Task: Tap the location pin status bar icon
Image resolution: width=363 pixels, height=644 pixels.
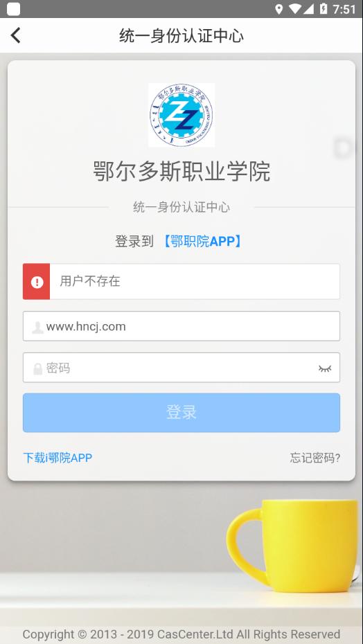Action: point(279,9)
